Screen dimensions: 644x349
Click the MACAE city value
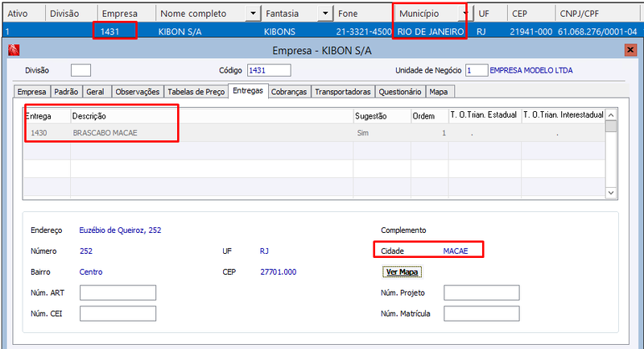tap(456, 251)
